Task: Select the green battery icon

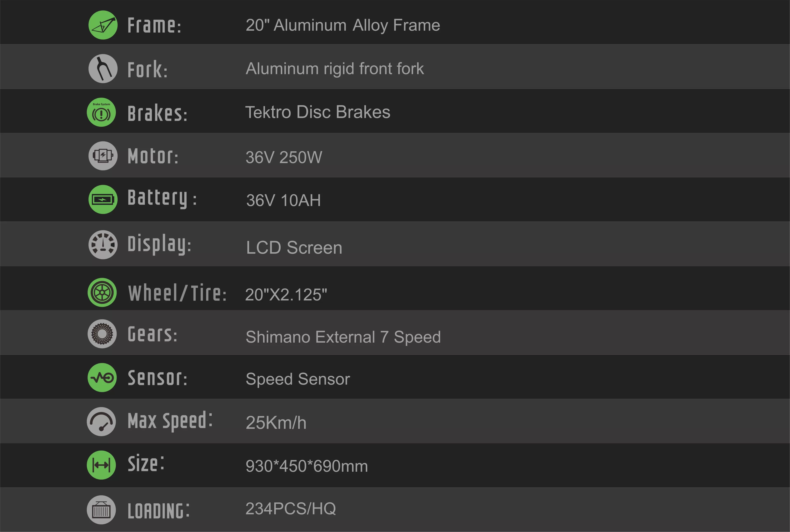Action: 103,200
